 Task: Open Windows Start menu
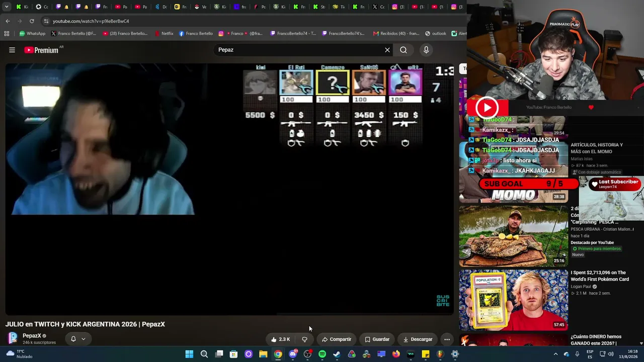pos(189,354)
